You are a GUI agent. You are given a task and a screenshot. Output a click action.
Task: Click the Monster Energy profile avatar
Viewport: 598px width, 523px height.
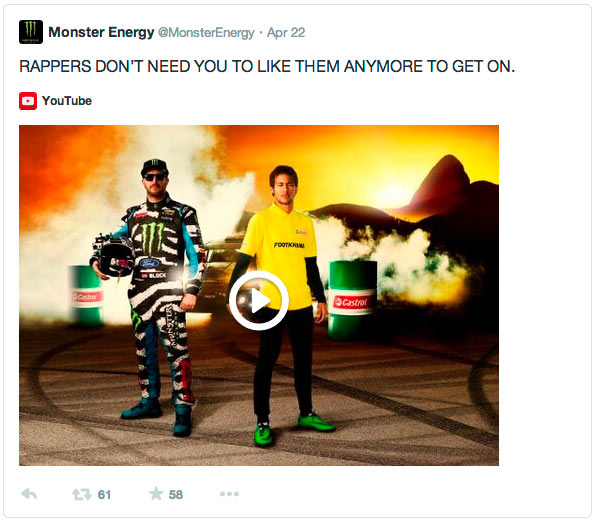[31, 32]
